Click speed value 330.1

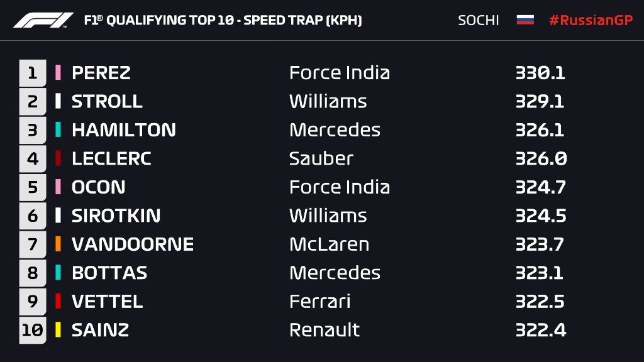pos(540,73)
